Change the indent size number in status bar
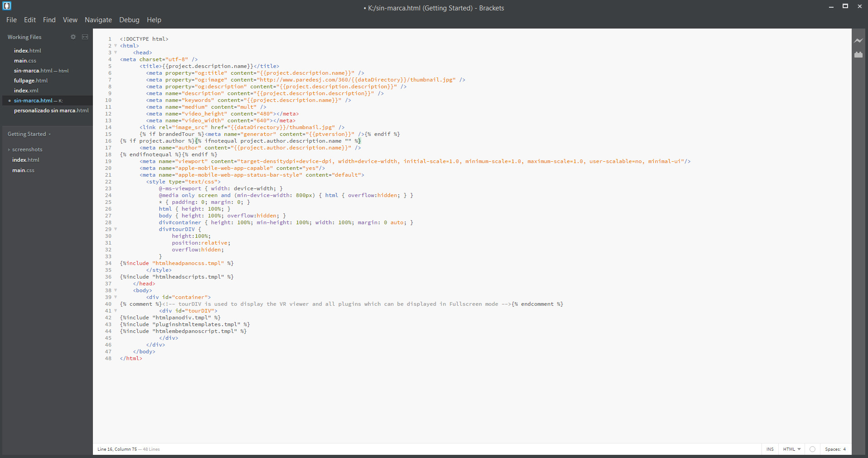 click(844, 449)
